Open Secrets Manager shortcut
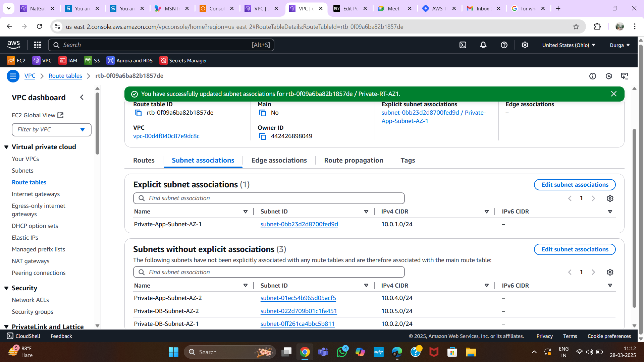The height and width of the screenshot is (362, 644). coord(183,61)
